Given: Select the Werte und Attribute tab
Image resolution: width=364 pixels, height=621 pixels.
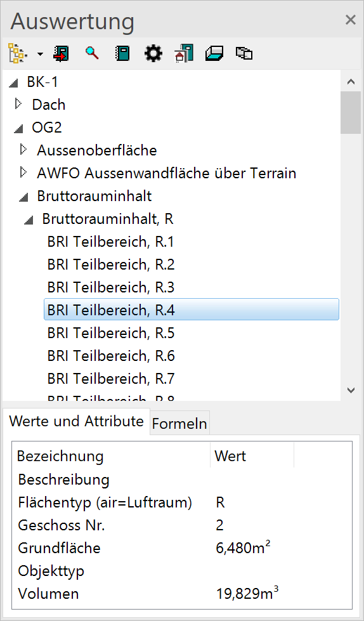Looking at the screenshot, I should (76, 421).
